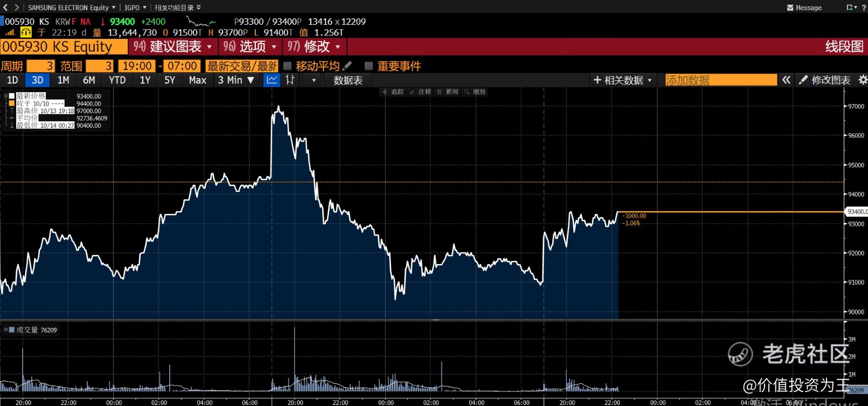Click the 最新交易/最新 field button
868x406 pixels.
tap(242, 66)
